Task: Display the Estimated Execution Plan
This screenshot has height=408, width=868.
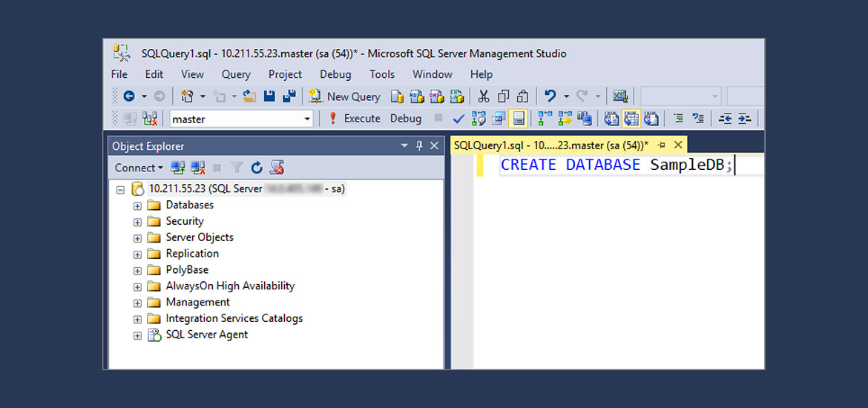Action: 479,119
